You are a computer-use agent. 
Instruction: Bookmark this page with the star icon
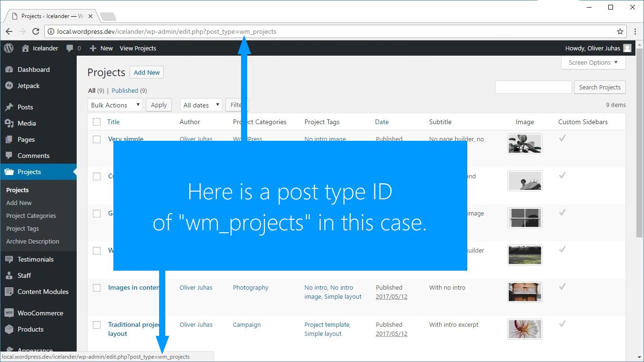(x=620, y=31)
